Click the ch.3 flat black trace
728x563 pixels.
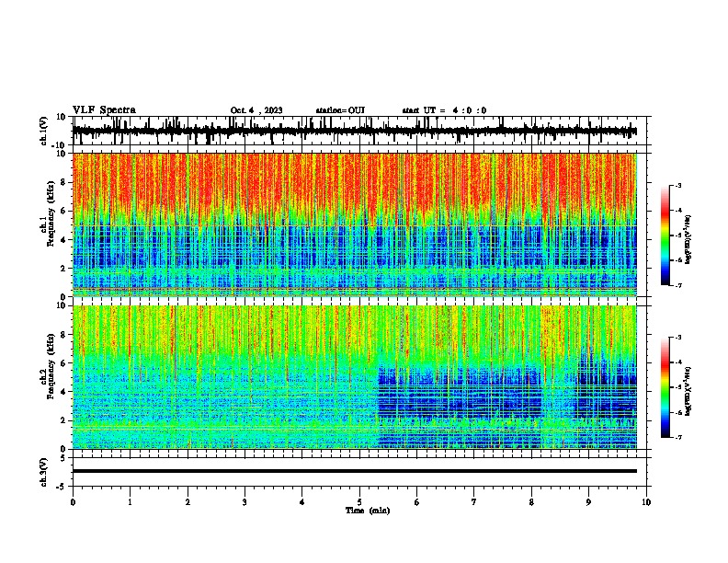(355, 471)
